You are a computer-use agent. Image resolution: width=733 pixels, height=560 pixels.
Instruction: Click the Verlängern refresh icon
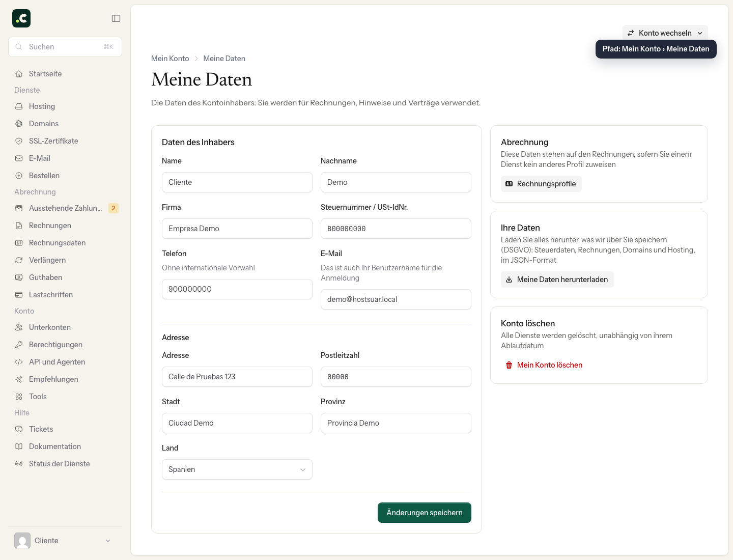click(x=19, y=260)
